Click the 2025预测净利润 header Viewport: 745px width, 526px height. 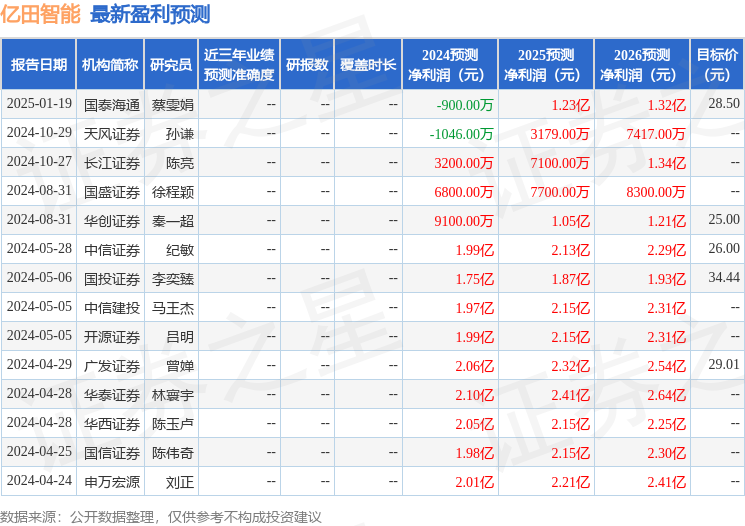tap(546, 65)
